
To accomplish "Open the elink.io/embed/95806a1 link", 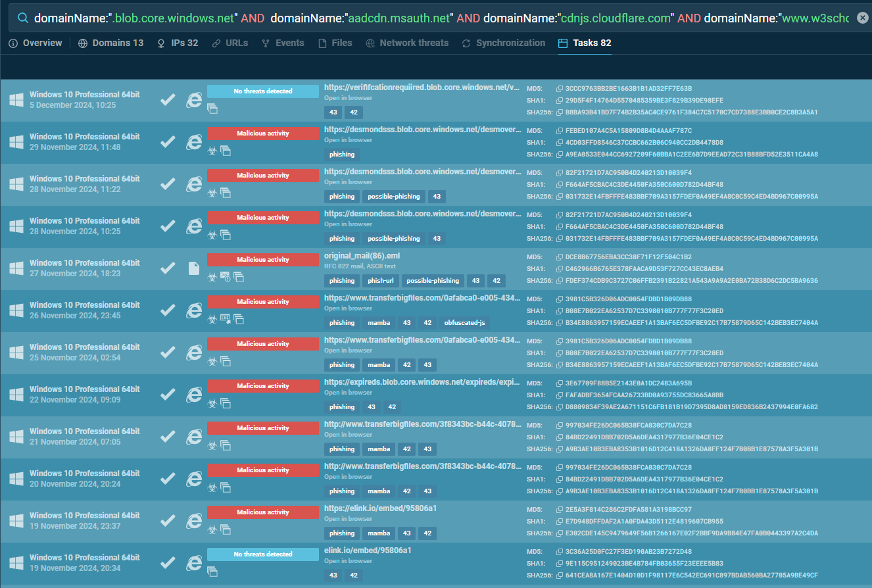I will click(x=368, y=550).
